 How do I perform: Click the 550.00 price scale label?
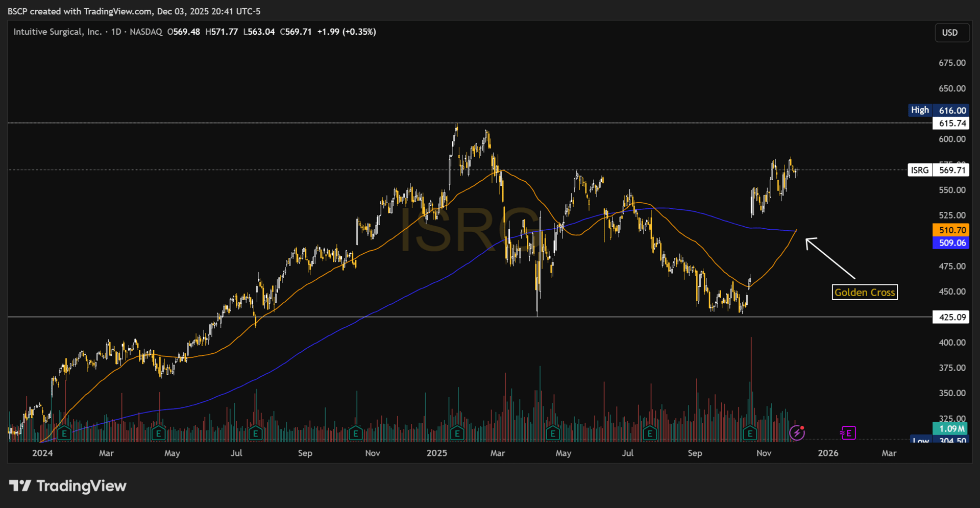coord(952,190)
